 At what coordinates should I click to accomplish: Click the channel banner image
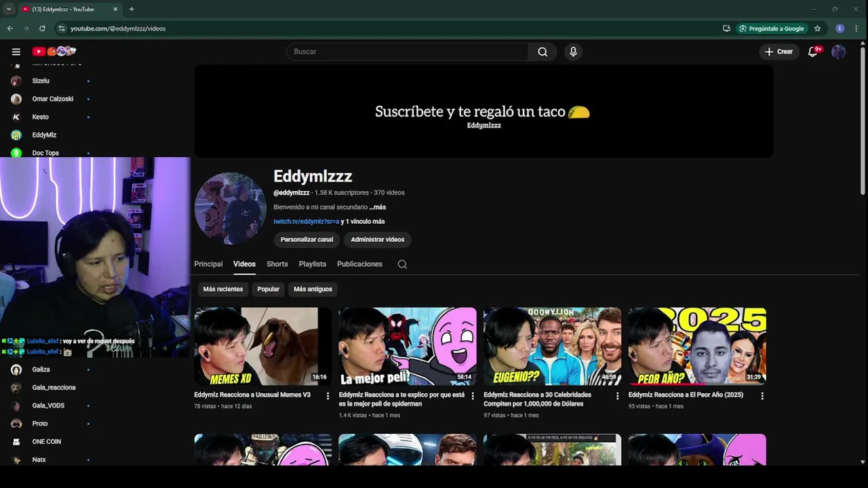pyautogui.click(x=484, y=111)
